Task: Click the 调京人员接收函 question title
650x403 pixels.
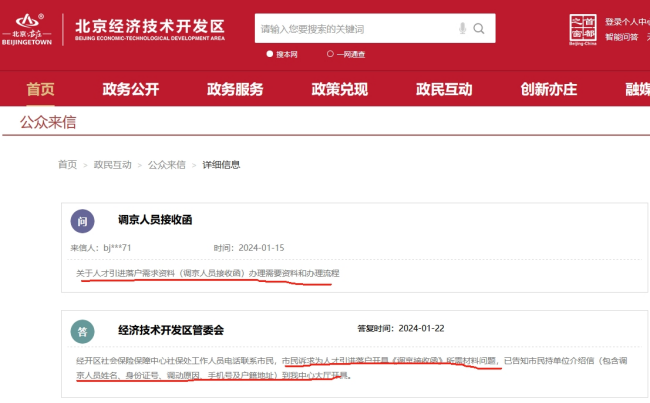Action: [x=155, y=220]
